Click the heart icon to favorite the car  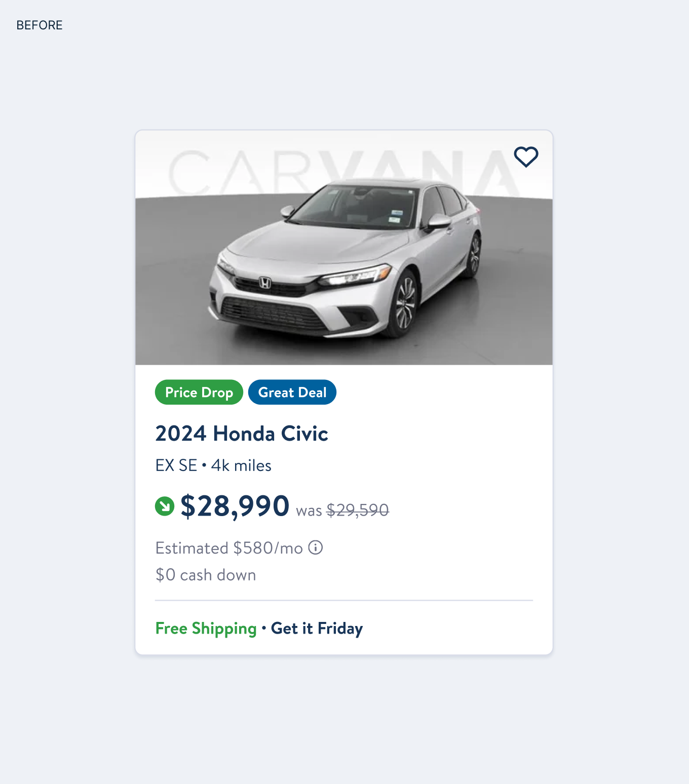[526, 156]
